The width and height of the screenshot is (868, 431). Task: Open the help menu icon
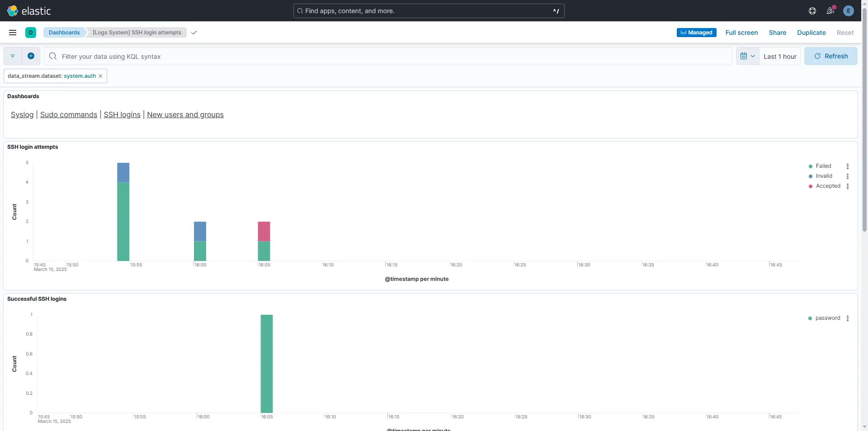812,11
